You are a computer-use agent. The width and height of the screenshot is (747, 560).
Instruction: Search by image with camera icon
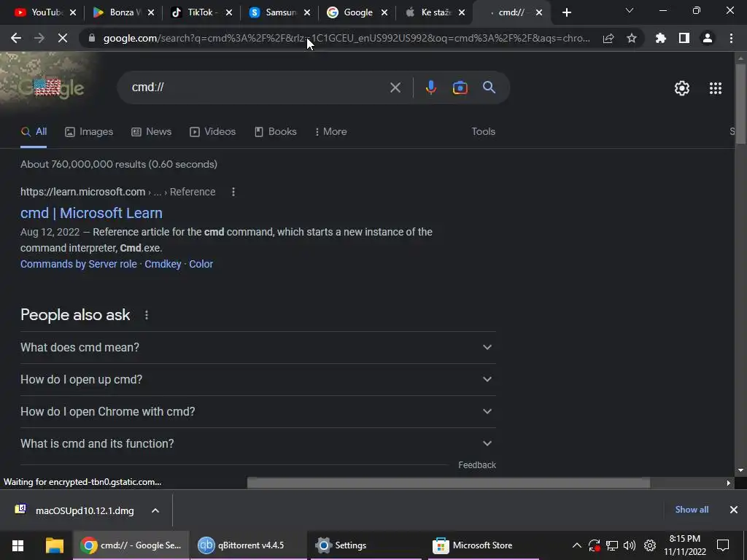pyautogui.click(x=460, y=87)
